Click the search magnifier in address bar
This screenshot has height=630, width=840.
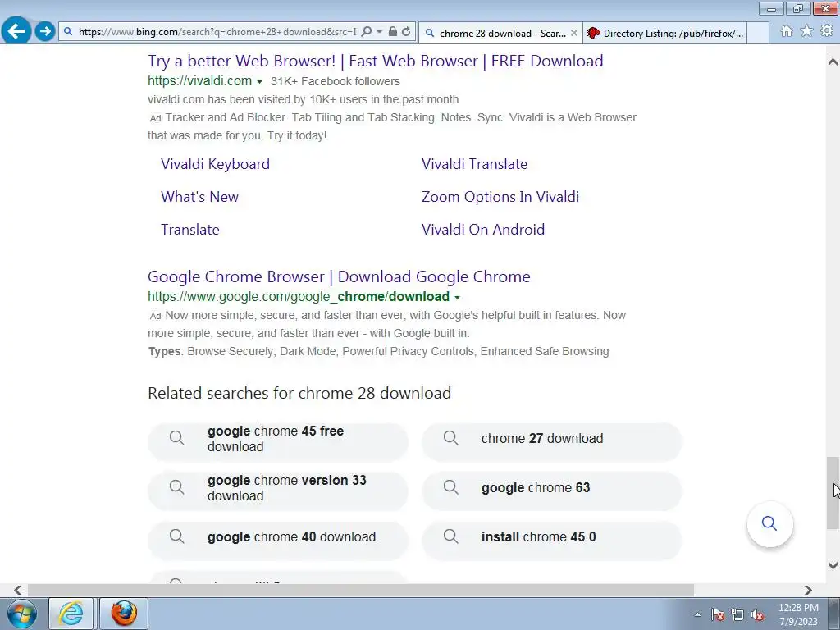367,32
